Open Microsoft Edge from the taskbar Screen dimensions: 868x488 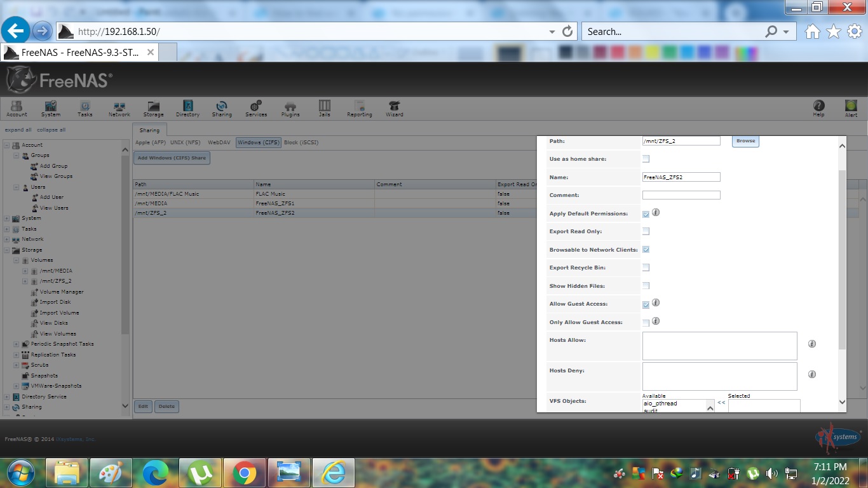click(156, 473)
